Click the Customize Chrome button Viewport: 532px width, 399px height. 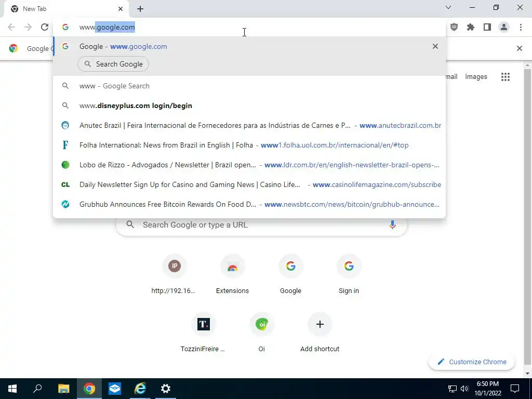(x=472, y=362)
